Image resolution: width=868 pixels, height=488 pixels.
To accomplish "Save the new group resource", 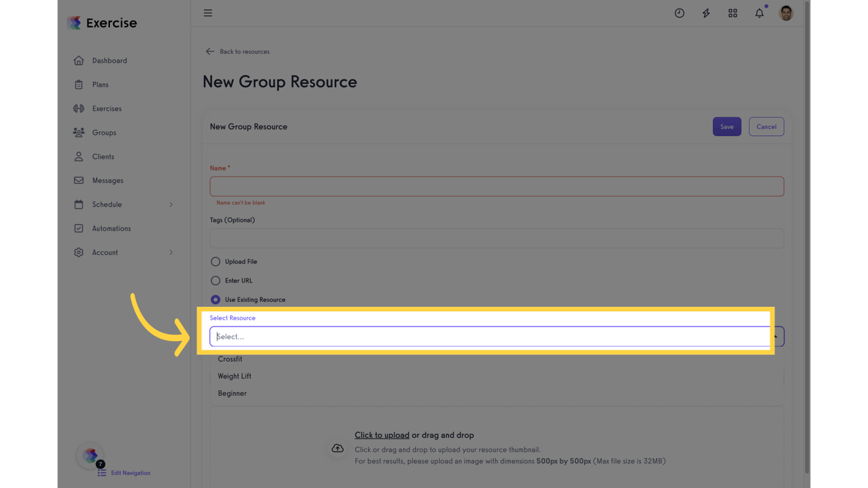I will [x=726, y=126].
